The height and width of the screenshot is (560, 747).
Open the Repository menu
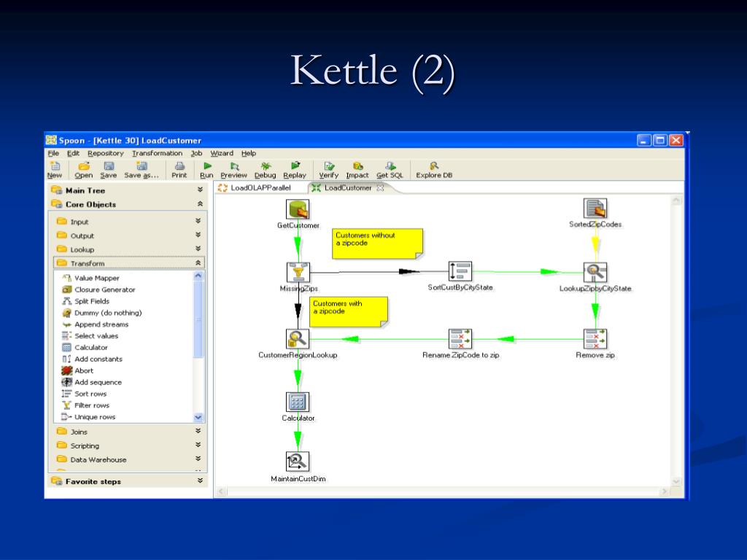[106, 153]
